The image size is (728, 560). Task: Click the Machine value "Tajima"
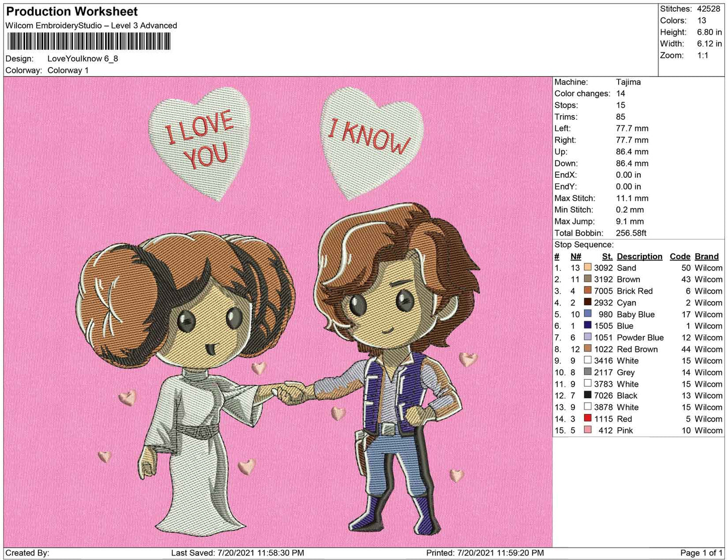[628, 82]
